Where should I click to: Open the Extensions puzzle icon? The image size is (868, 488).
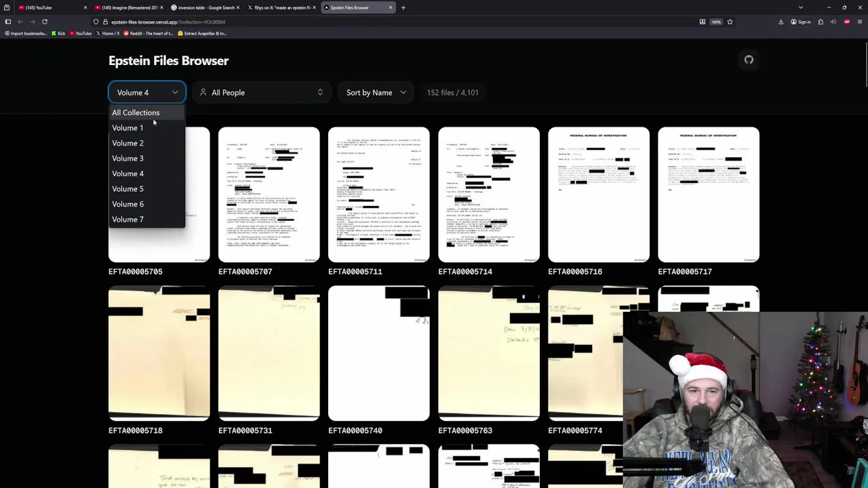(x=821, y=22)
